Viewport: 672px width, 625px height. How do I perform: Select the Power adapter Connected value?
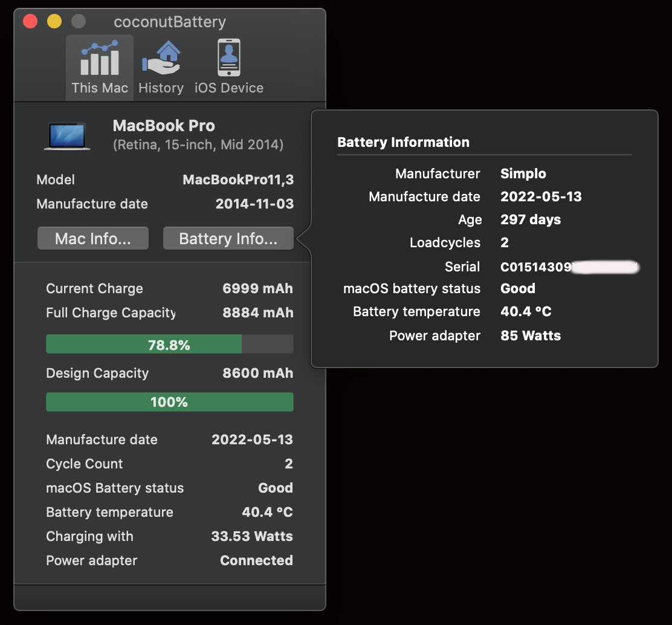coord(256,560)
